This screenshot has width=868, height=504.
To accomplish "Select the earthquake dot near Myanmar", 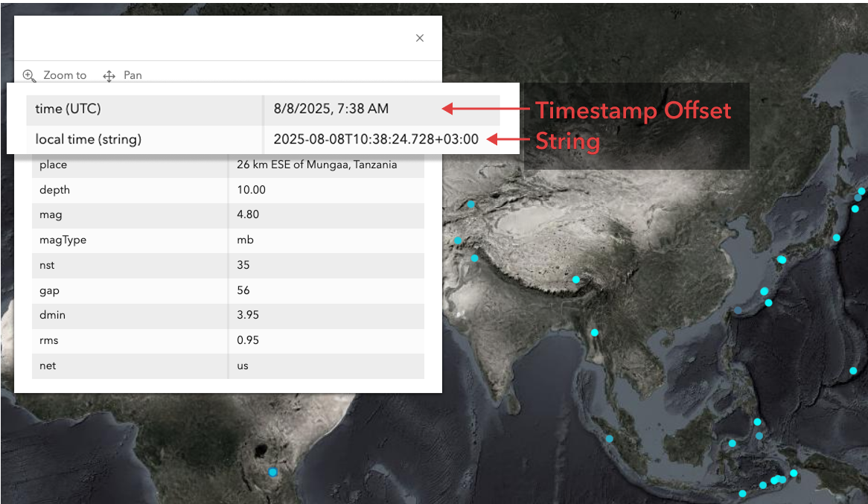I will (594, 331).
